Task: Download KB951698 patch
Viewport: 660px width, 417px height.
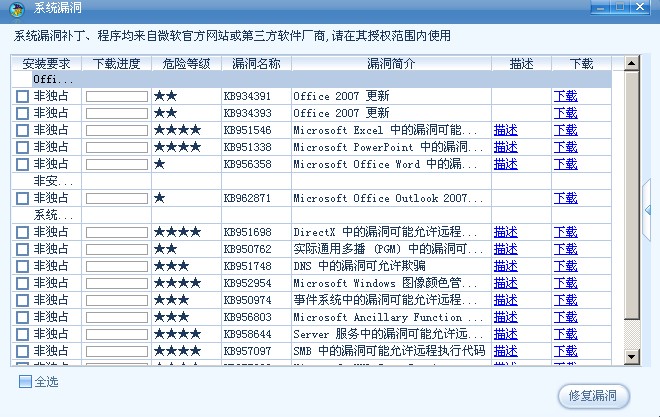Action: [565, 232]
